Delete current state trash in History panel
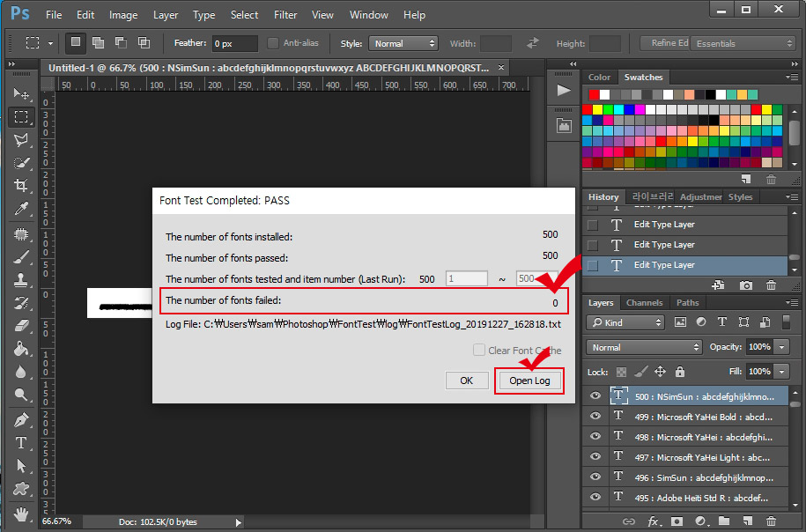806x532 pixels. [771, 284]
